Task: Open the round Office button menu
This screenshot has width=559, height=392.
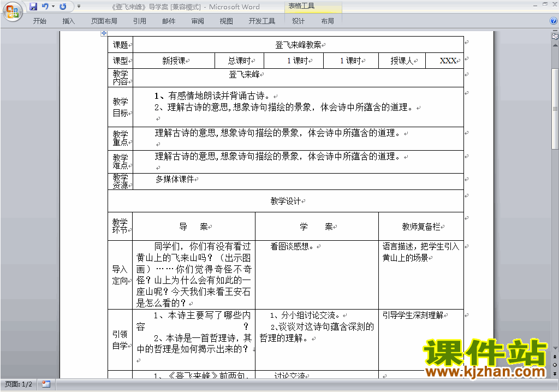Action: pos(13,12)
